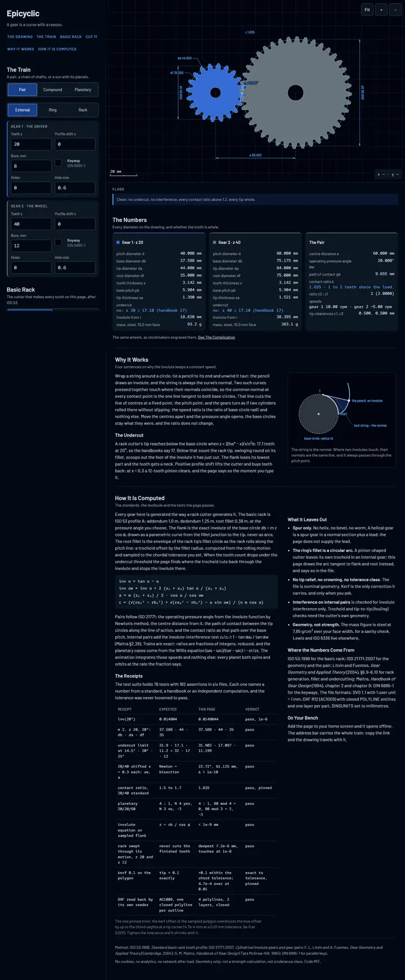Follow the See The Complication link
The height and width of the screenshot is (980, 405).
(217, 338)
